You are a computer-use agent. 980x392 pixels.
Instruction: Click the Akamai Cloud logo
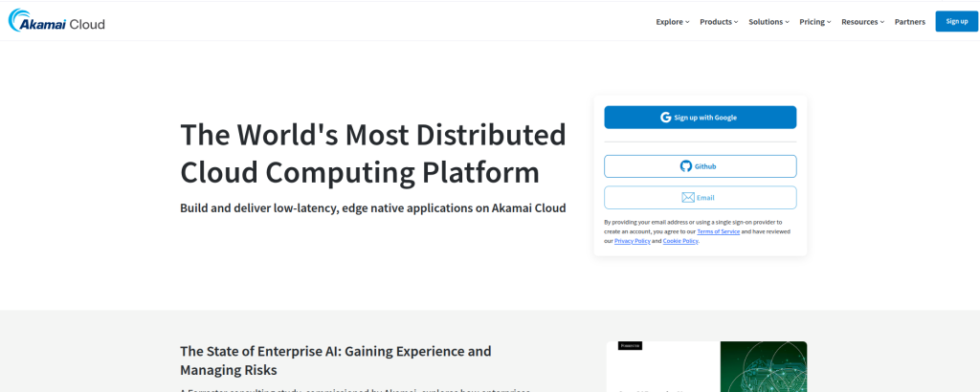point(56,21)
